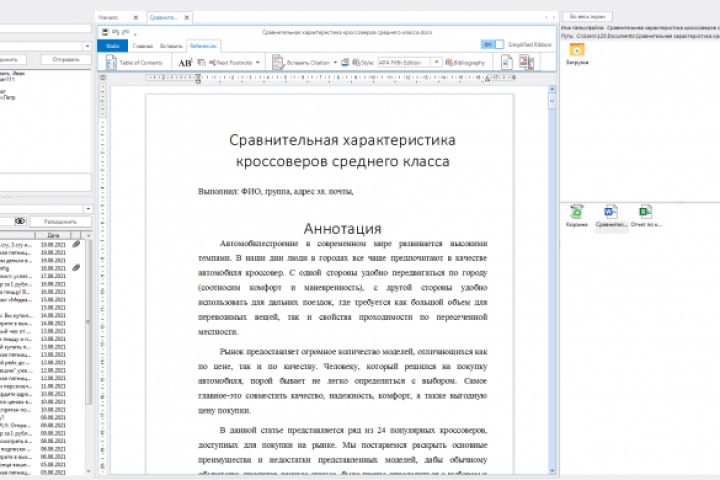Click the Undo icon in quick access toolbar
Image resolution: width=720 pixels, height=480 pixels.
pyautogui.click(x=115, y=32)
